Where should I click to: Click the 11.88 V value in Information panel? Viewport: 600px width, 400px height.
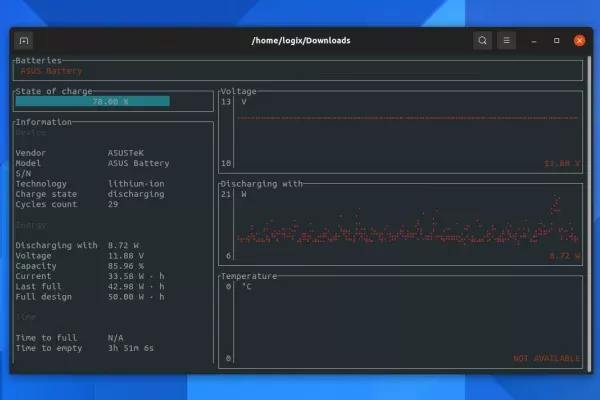click(x=126, y=256)
